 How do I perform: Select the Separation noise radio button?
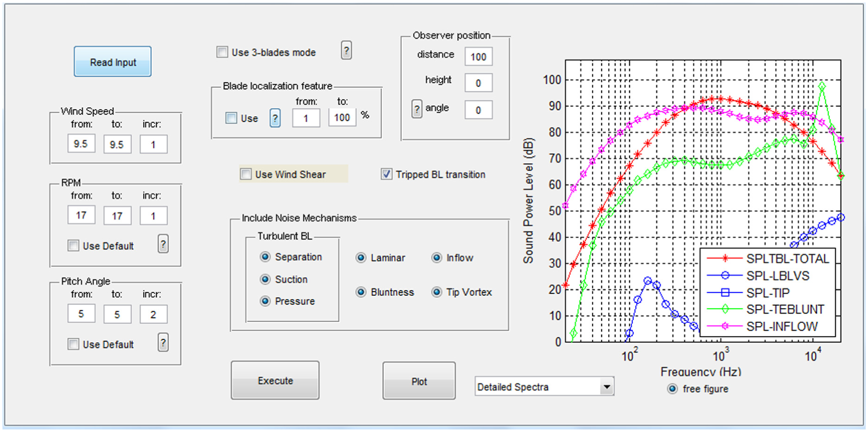click(265, 257)
